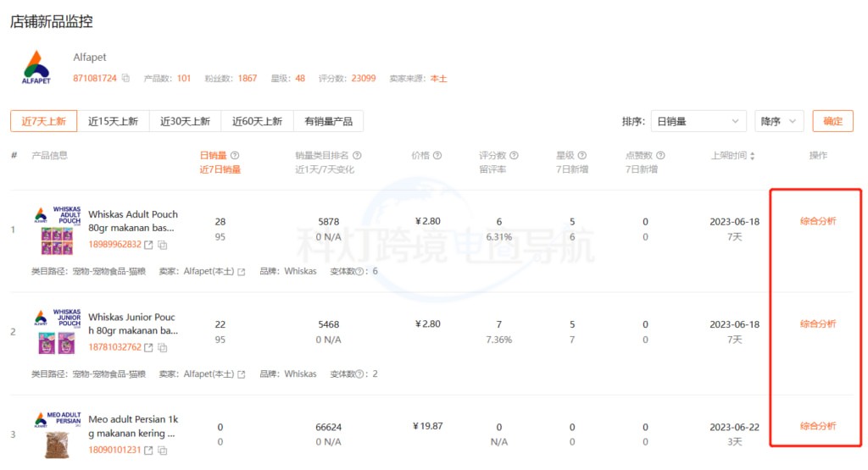The width and height of the screenshot is (868, 470).
Task: Click product ID link 18090101231
Action: [x=114, y=450]
